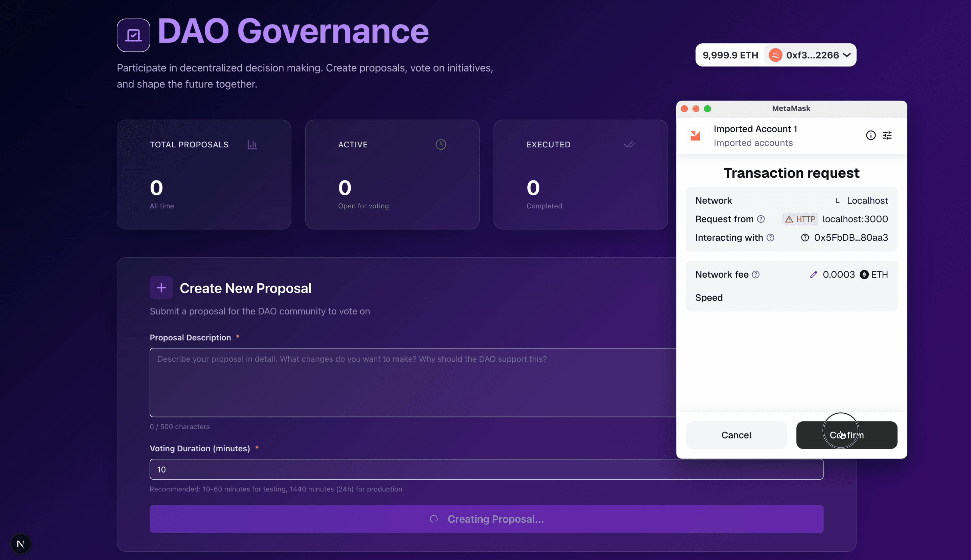Click the HTTP warning badge beside localhost:3000
This screenshot has width=971, height=560.
tap(800, 219)
